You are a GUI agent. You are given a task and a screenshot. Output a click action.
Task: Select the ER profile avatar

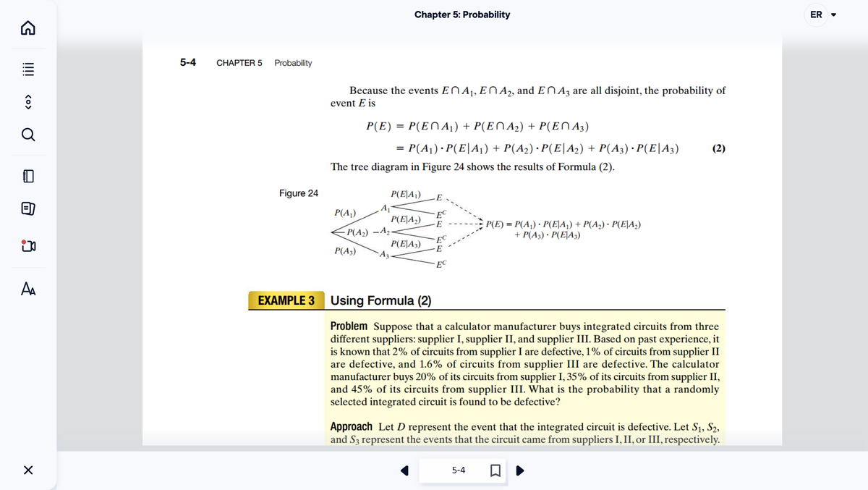[x=816, y=14]
